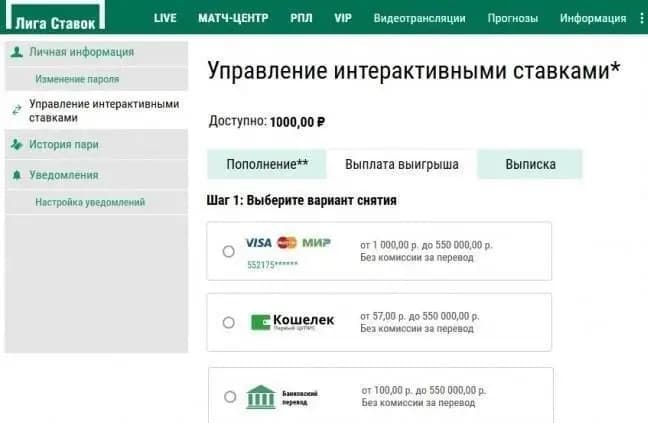The image size is (648, 423).
Task: Open Информация in top navigation
Action: coord(593,18)
